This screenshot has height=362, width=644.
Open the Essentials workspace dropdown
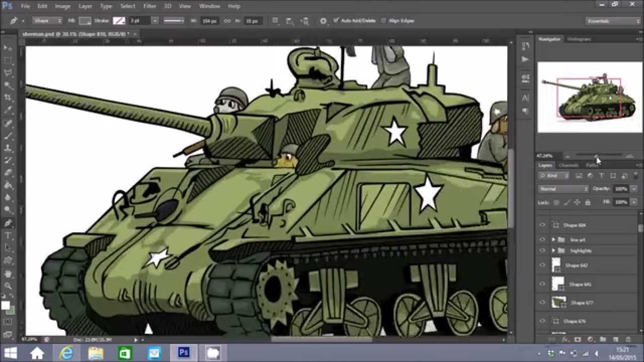613,21
